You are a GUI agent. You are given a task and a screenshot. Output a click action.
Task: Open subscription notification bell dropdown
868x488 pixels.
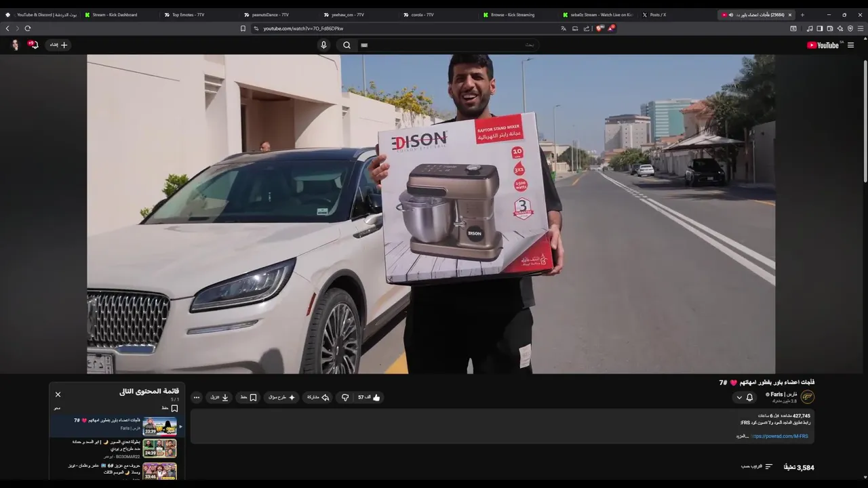coord(745,397)
